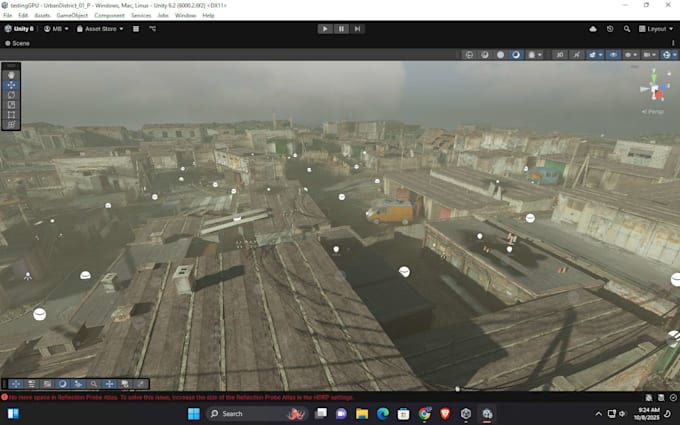Image resolution: width=680 pixels, height=425 pixels.
Task: Select the combined Transform tool
Action: (x=11, y=125)
